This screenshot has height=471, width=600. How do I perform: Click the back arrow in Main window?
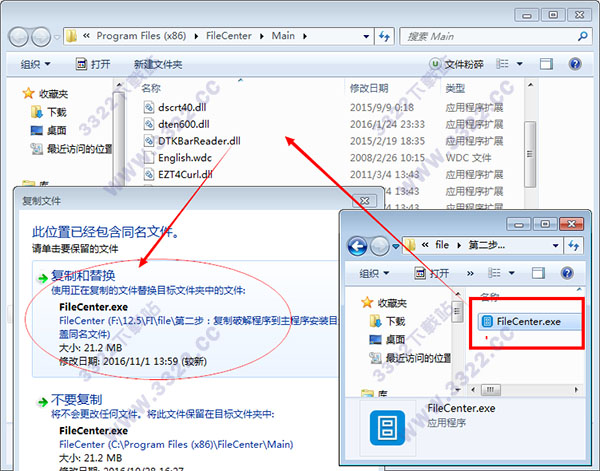(x=18, y=37)
